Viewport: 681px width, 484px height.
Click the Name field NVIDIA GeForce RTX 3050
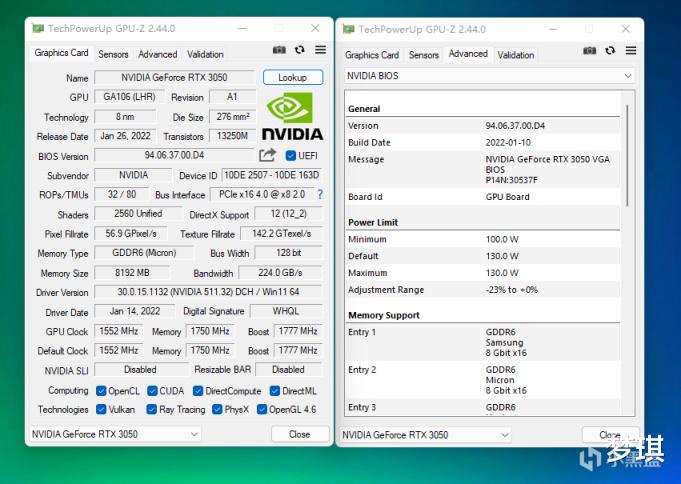pos(174,77)
